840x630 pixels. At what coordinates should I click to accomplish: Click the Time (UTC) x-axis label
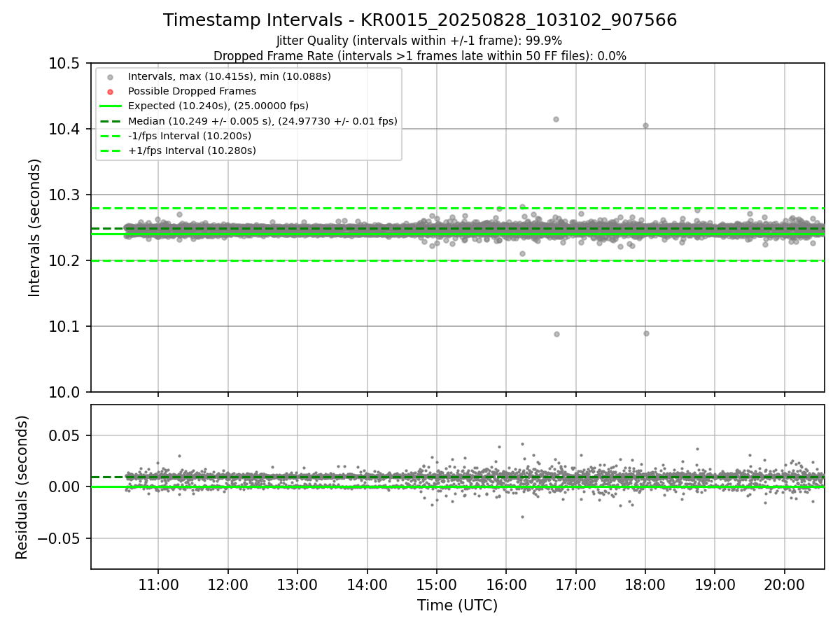457,605
